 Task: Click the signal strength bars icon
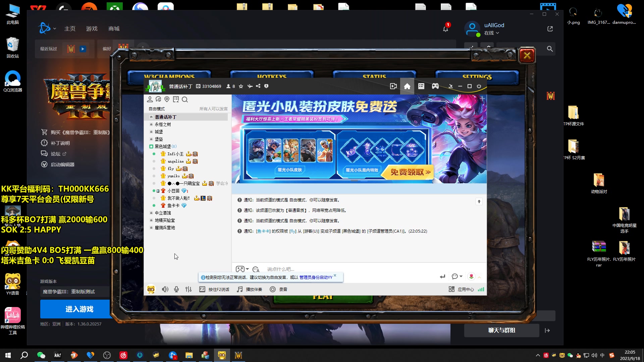(481, 289)
